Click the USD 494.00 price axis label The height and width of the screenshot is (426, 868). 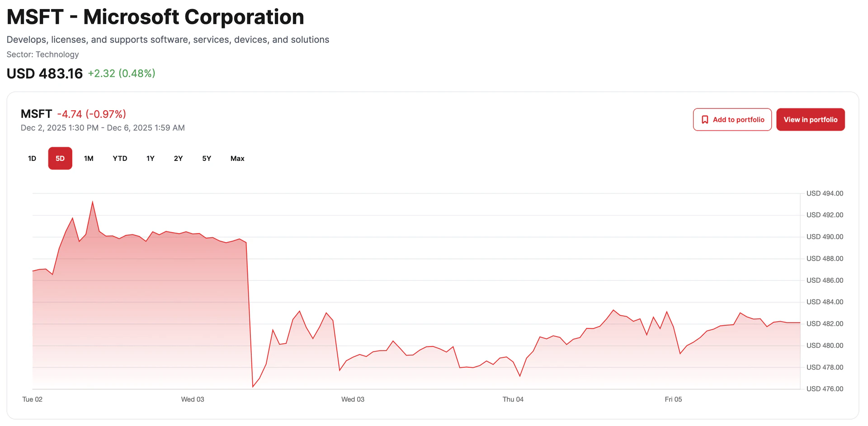pyautogui.click(x=825, y=193)
